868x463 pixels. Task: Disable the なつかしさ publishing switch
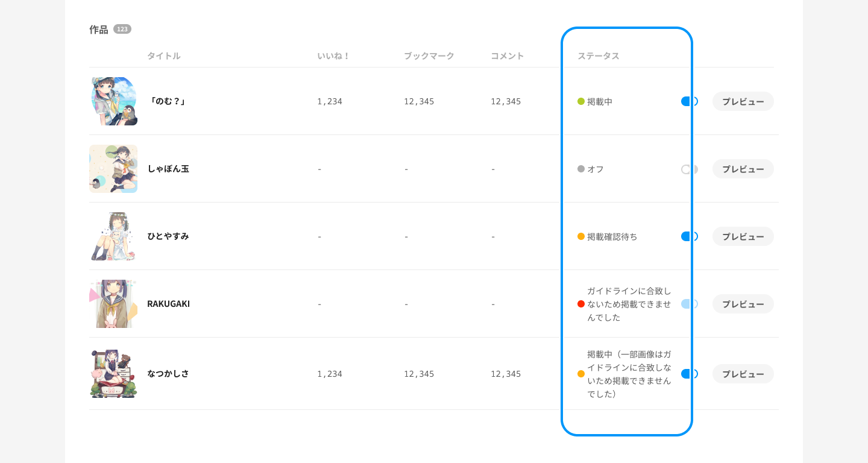689,374
